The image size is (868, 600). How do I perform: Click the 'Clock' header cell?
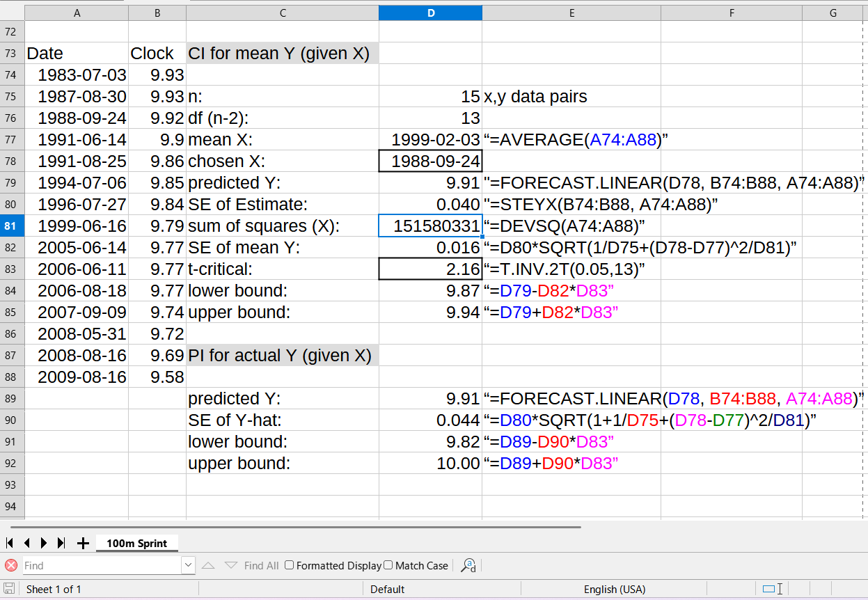[157, 53]
